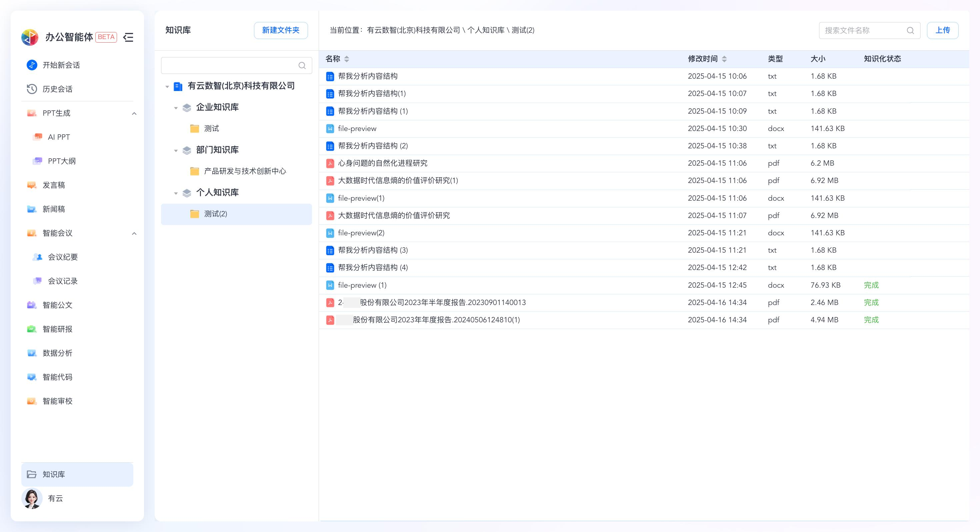
Task: Collapse the 个人知识库 tree node
Action: [176, 193]
